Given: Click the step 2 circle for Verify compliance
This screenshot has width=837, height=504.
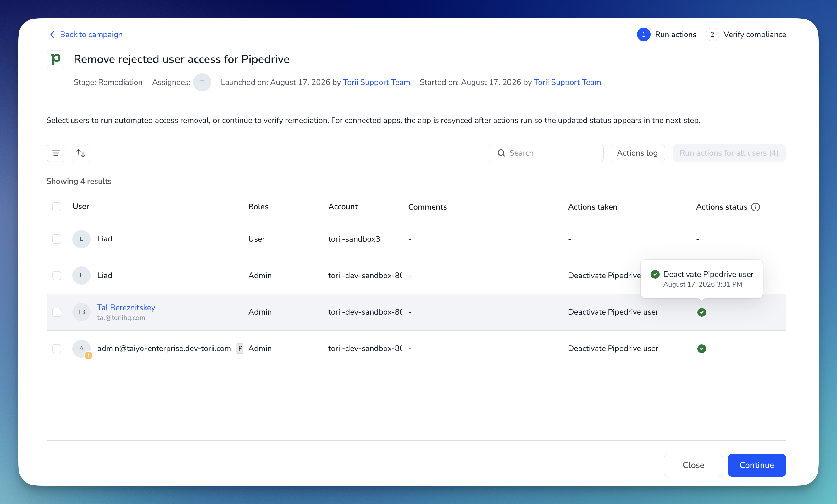Looking at the screenshot, I should (712, 35).
